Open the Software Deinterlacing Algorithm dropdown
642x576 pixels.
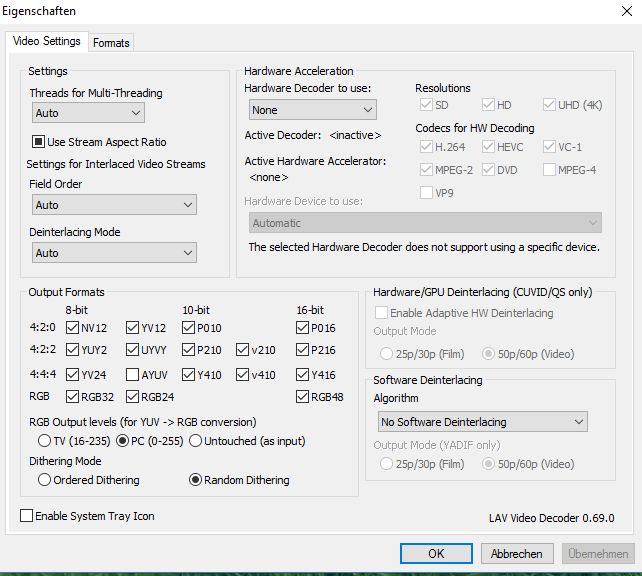[x=482, y=422]
